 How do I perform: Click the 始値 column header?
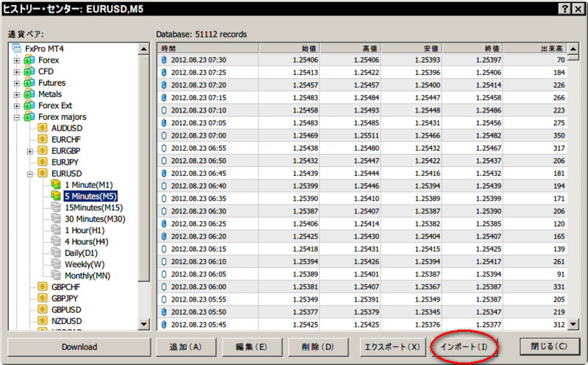(289, 48)
